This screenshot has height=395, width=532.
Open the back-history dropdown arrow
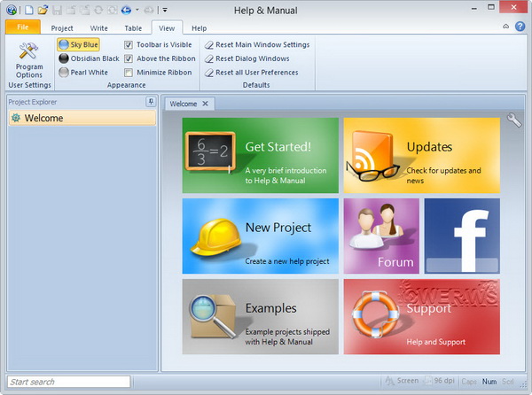(136, 10)
